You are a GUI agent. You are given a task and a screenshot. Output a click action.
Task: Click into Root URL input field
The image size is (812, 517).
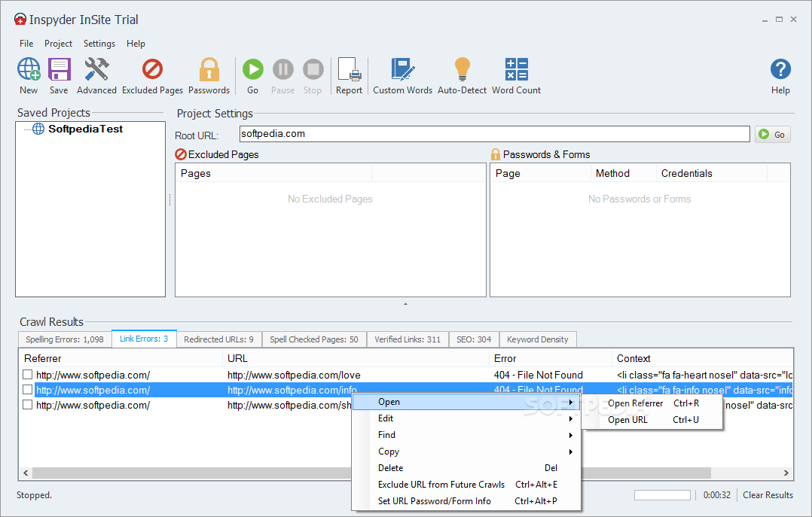pos(495,134)
